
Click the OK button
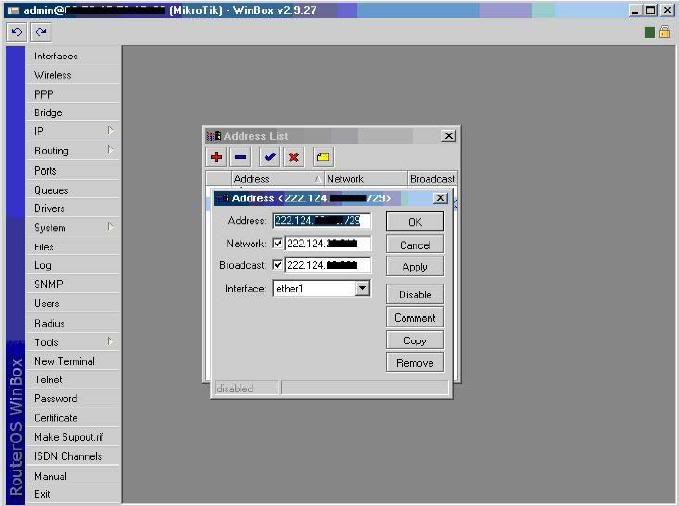click(415, 222)
